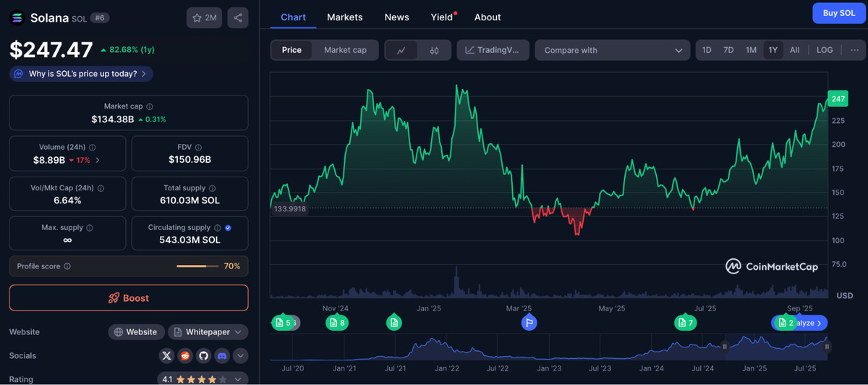Grab the left range handle on the mini chart
The image size is (868, 385).
pos(725,347)
